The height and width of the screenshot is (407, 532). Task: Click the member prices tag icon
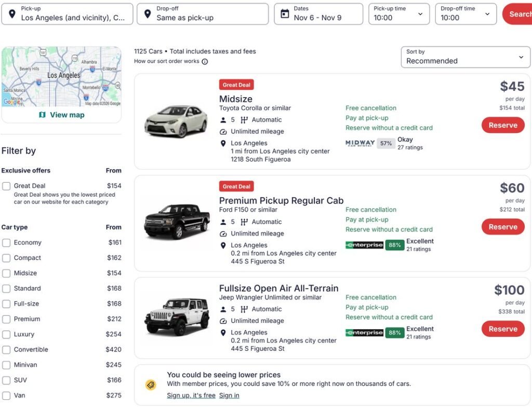pos(151,385)
